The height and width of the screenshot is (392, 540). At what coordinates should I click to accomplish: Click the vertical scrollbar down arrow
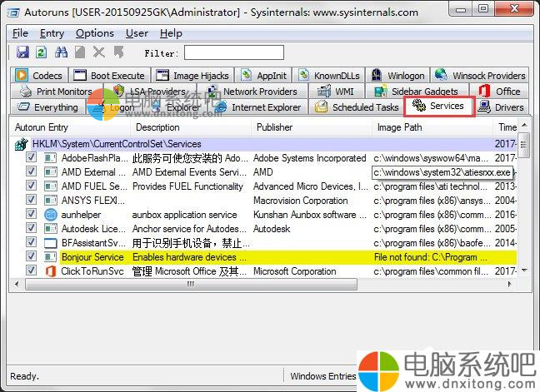(524, 270)
